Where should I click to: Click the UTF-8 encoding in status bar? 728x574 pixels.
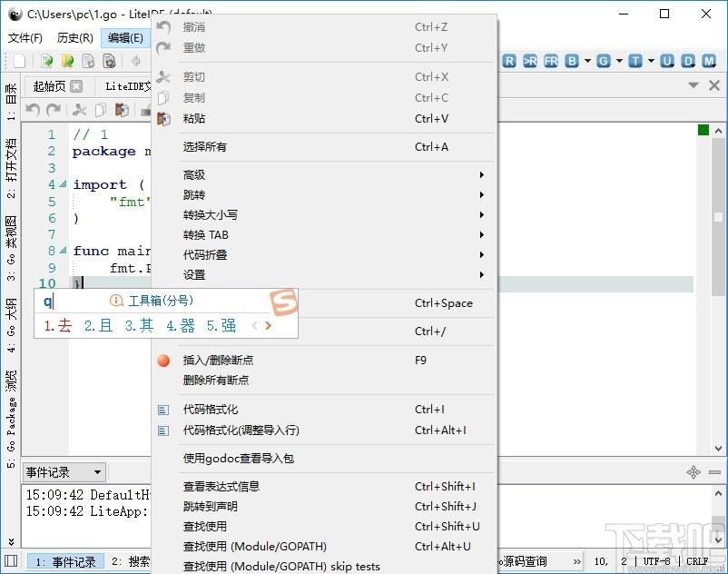[x=656, y=561]
